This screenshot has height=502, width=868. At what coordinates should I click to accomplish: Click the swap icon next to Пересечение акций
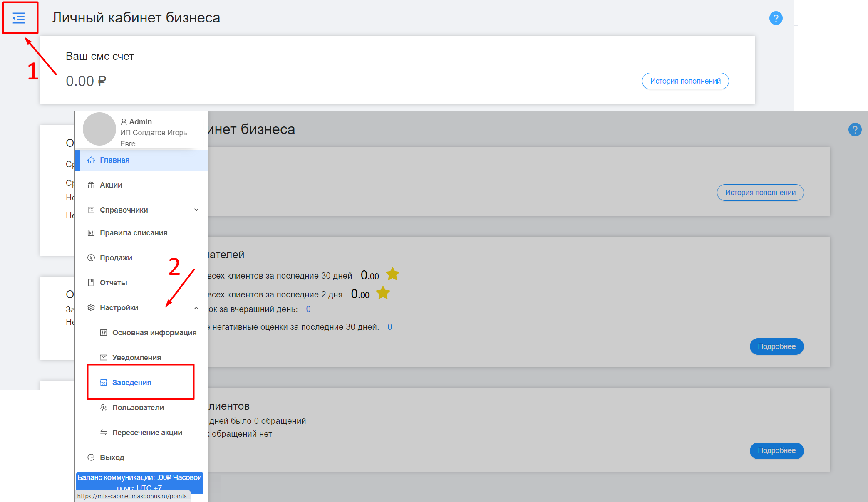104,433
